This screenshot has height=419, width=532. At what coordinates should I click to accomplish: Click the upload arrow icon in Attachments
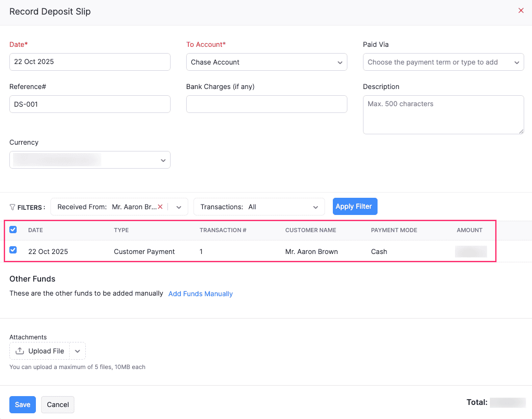point(20,351)
